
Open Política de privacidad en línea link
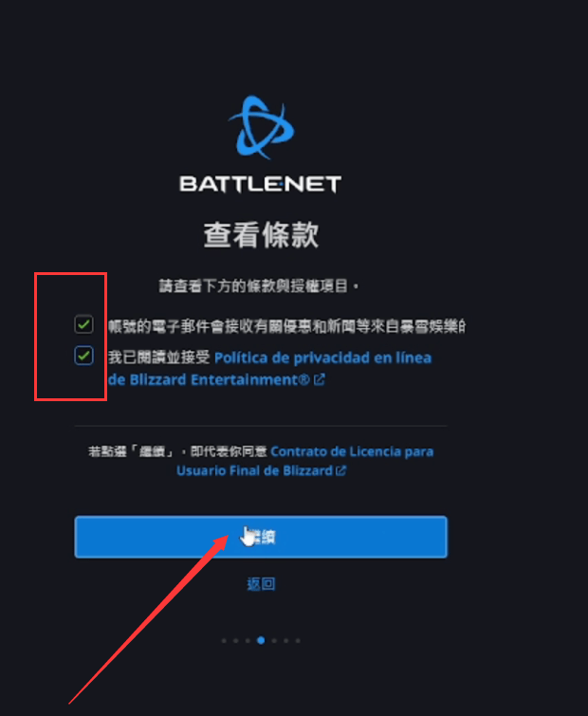click(x=269, y=369)
